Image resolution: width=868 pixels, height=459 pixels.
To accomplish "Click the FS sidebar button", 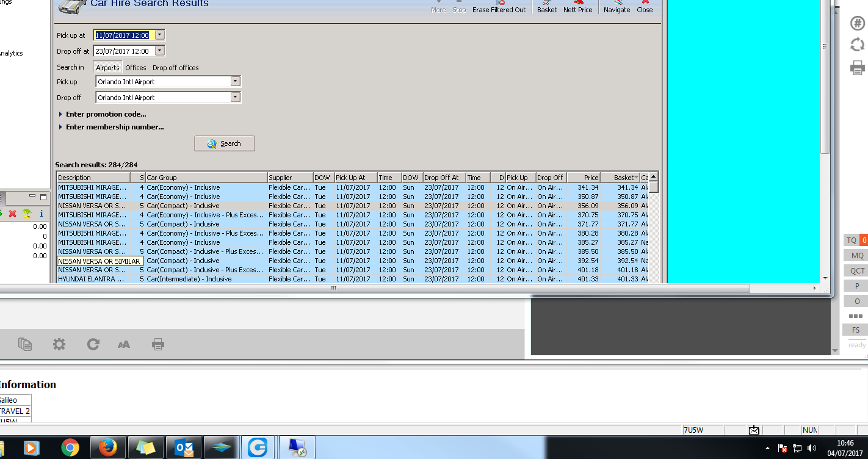I will tap(856, 330).
